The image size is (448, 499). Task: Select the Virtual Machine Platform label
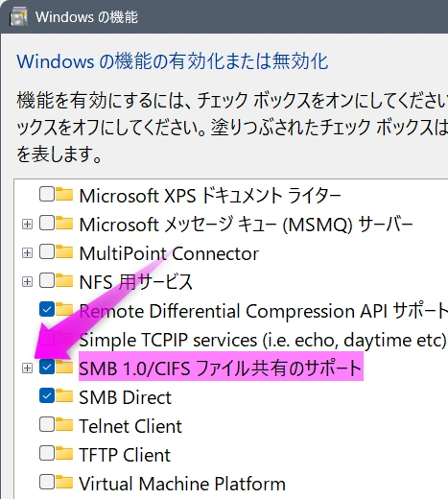pyautogui.click(x=182, y=484)
